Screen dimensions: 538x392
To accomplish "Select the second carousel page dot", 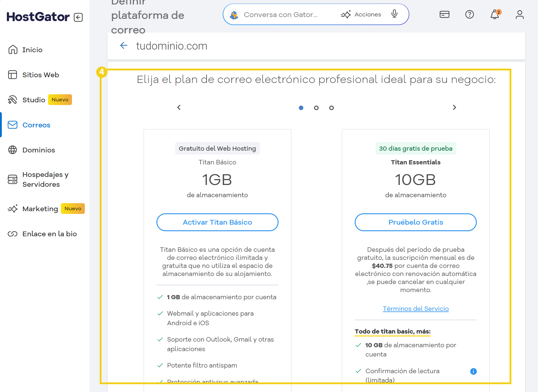I will (x=316, y=108).
